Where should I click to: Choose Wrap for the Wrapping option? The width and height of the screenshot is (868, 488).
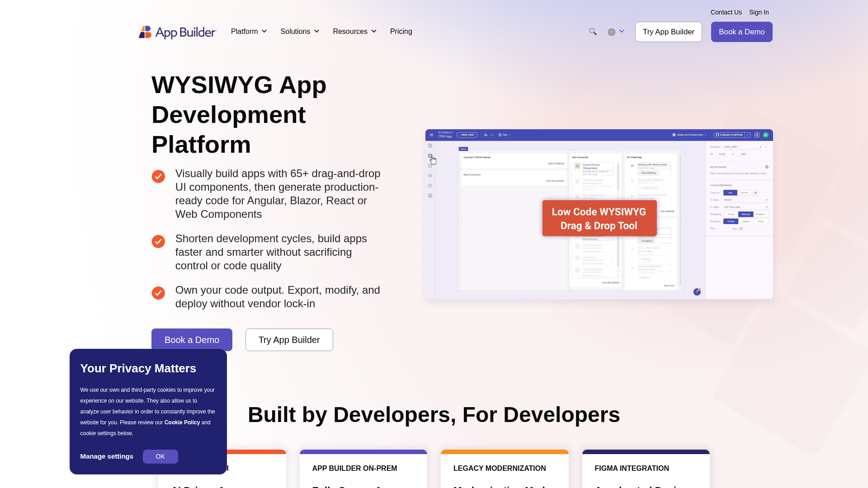point(731,214)
